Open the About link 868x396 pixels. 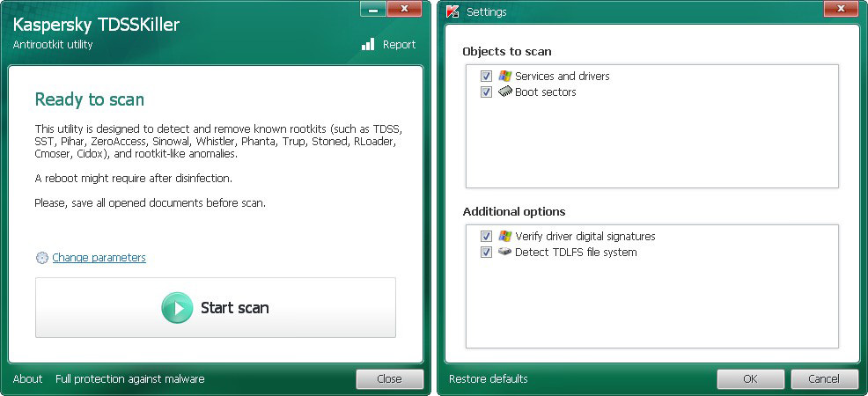[x=27, y=379]
